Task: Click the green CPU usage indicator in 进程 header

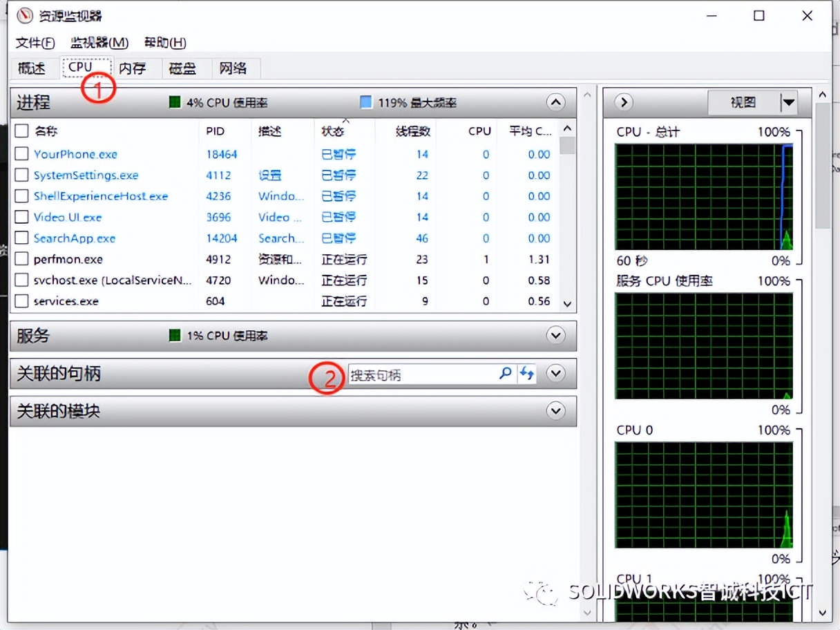Action: [175, 102]
